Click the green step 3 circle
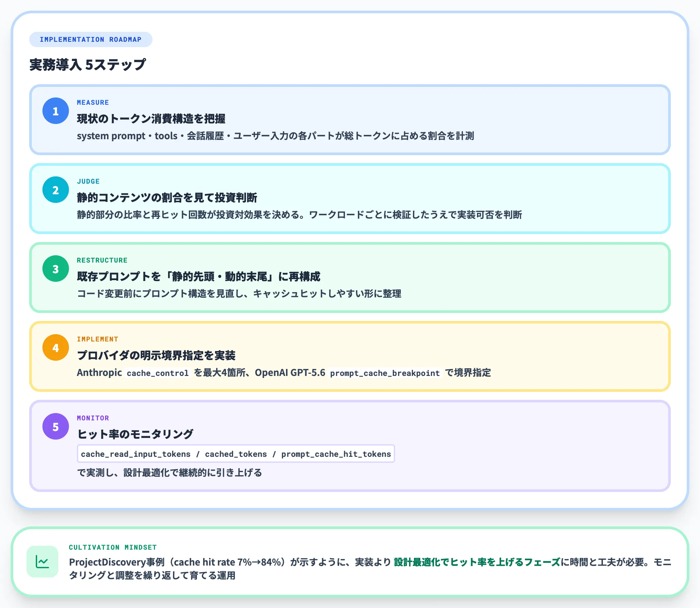 tap(56, 269)
